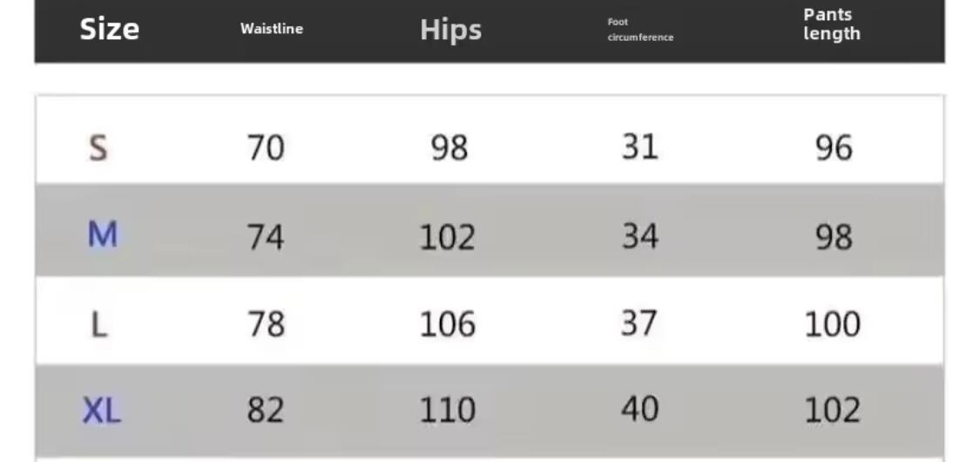Click waistline value 70 for size S
The image size is (980, 462).
(x=265, y=147)
